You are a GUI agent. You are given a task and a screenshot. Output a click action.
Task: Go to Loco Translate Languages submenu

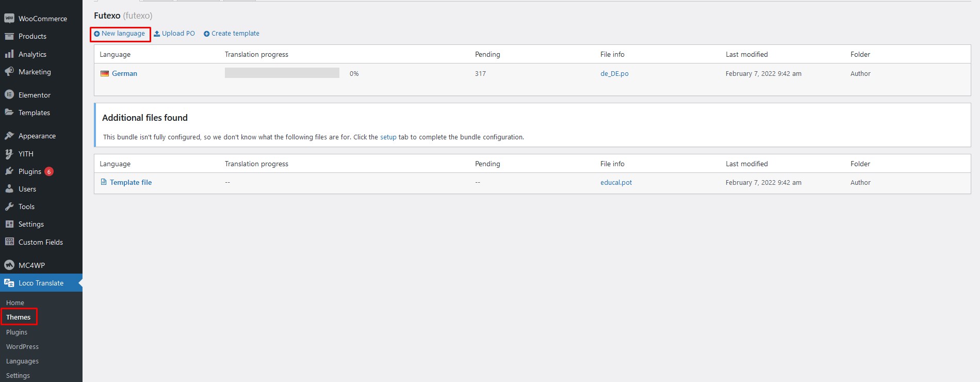[22, 361]
